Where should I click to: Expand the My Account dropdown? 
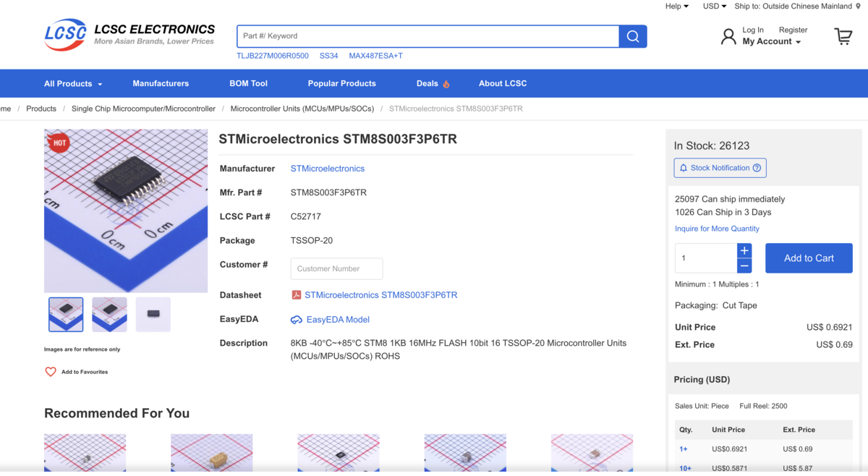coord(772,42)
